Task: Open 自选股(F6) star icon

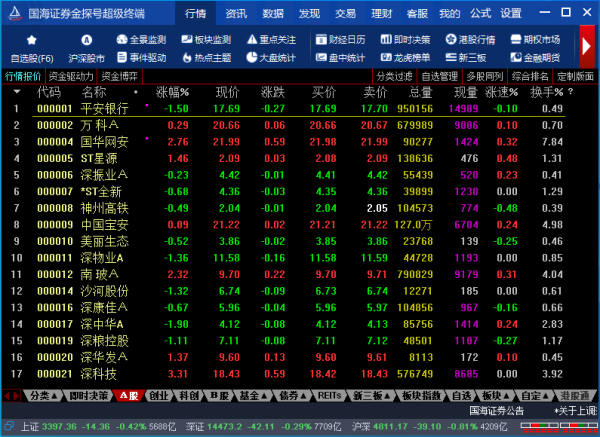Action: click(32, 40)
